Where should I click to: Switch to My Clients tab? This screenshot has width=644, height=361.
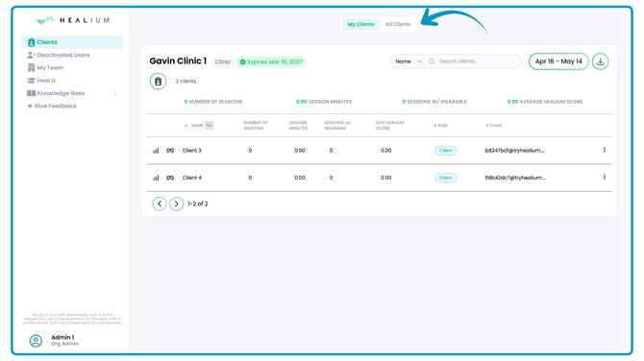coord(360,24)
